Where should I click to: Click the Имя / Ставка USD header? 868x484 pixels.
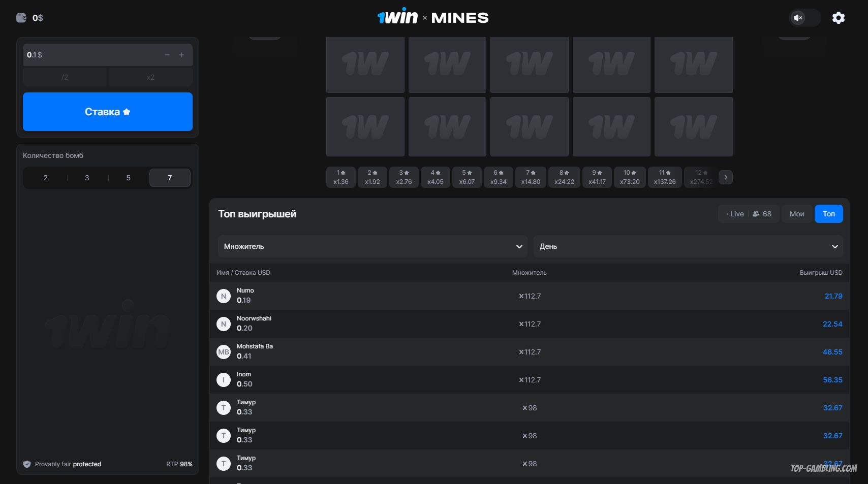[243, 273]
